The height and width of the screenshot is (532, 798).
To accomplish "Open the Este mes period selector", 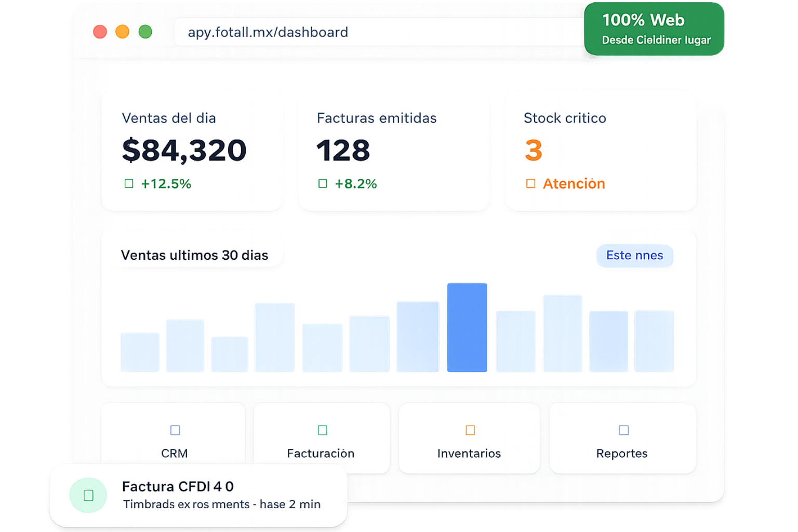I will coord(634,256).
